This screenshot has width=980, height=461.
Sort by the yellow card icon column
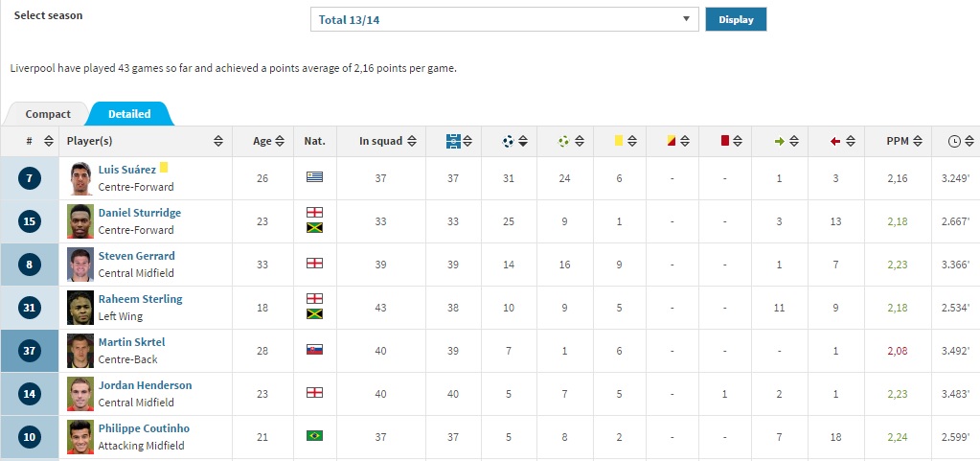(x=619, y=141)
